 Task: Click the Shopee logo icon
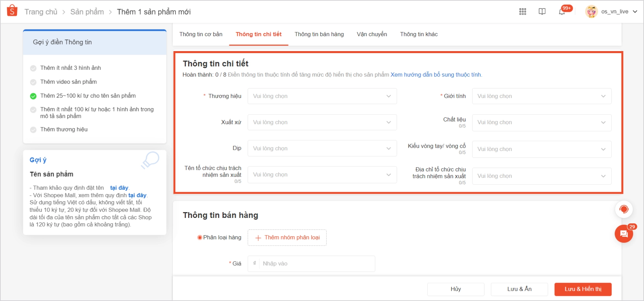(x=12, y=11)
